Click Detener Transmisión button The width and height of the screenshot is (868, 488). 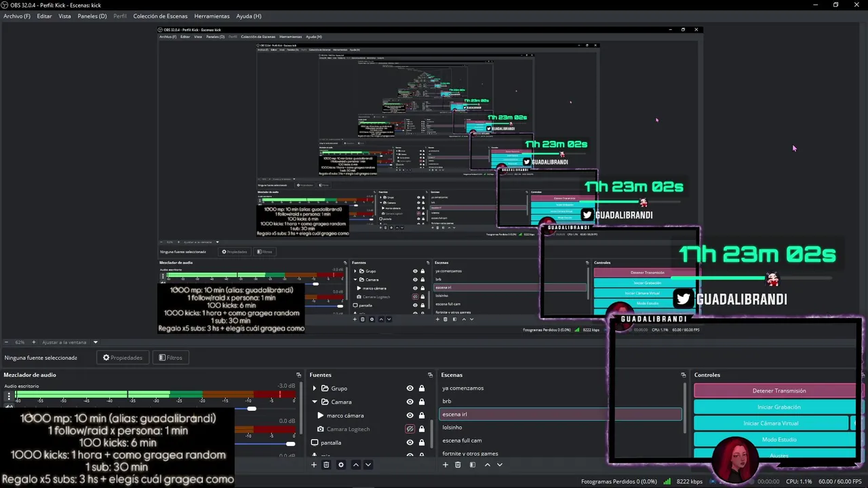click(778, 391)
